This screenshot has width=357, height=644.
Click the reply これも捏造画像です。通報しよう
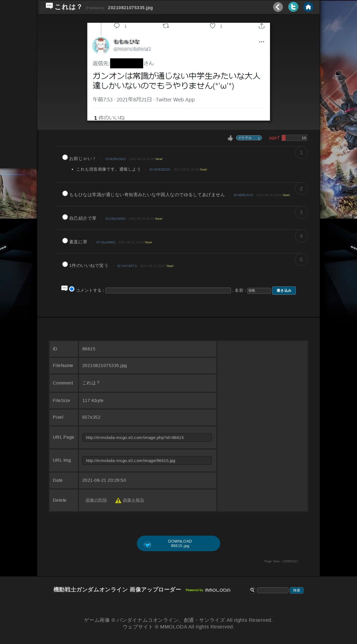coord(108,169)
